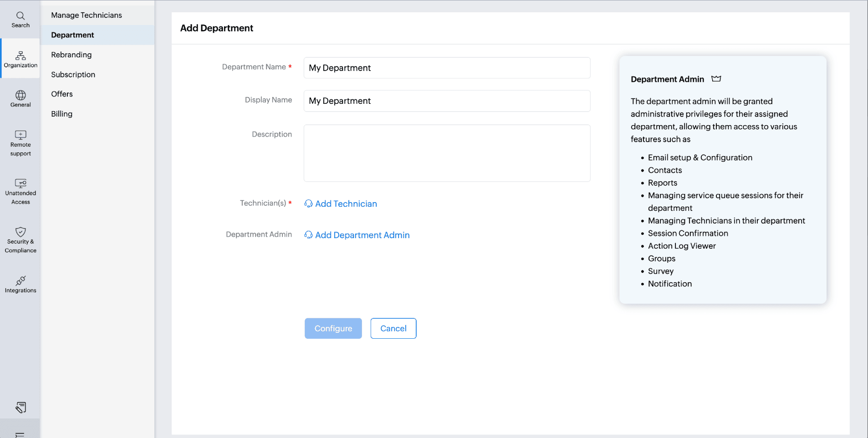
Task: Open Integrations plug icon
Action: click(x=20, y=284)
